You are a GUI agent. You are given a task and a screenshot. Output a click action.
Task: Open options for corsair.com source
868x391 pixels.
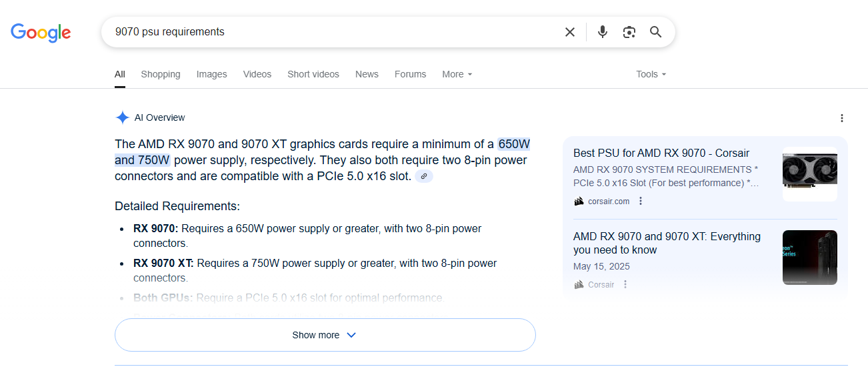tap(641, 201)
